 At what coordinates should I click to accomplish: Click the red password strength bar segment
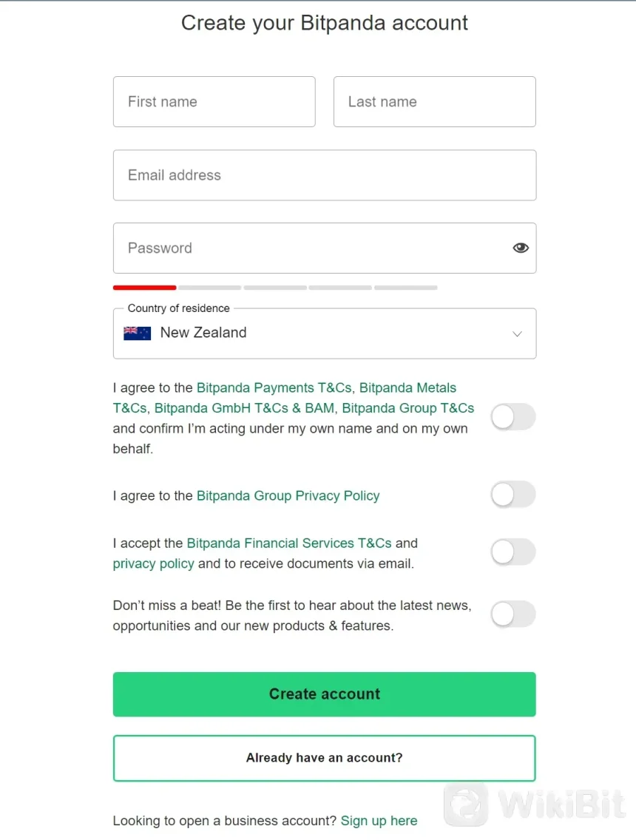tap(144, 287)
